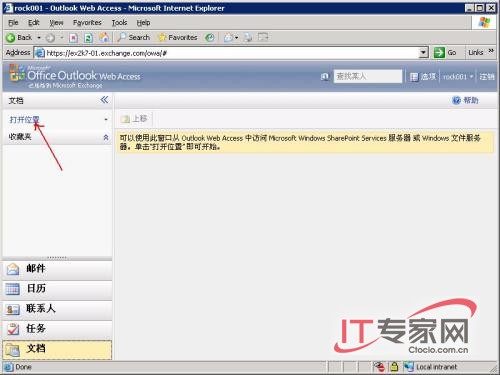Viewport: 500px width, 375px height.
Task: Click the find someone search field
Action: pos(368,76)
